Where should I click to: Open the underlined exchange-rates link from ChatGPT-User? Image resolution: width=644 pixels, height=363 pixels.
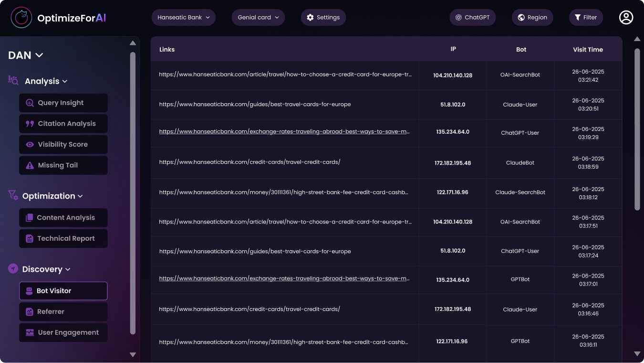[x=284, y=132]
